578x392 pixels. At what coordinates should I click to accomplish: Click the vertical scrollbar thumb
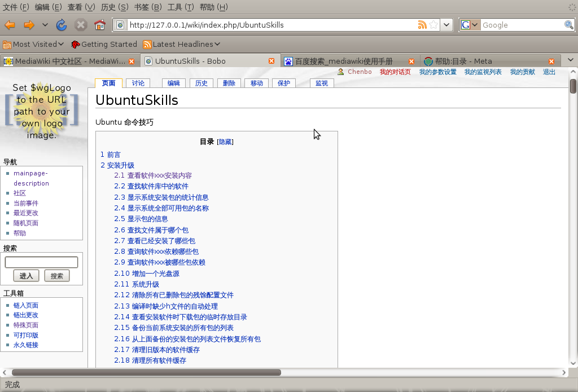click(573, 86)
